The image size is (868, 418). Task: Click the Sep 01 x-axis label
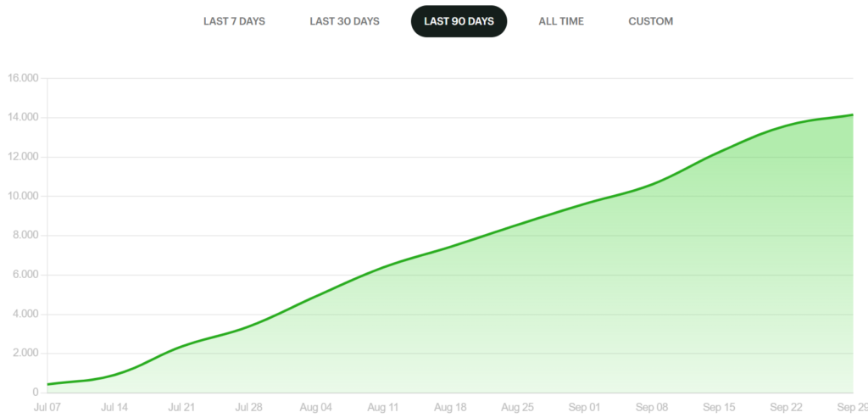pos(583,408)
